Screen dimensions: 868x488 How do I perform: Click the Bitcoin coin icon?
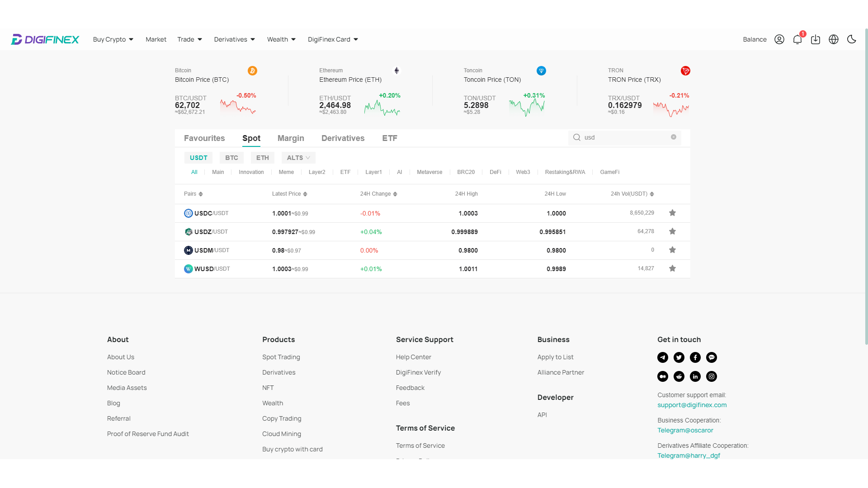point(252,71)
